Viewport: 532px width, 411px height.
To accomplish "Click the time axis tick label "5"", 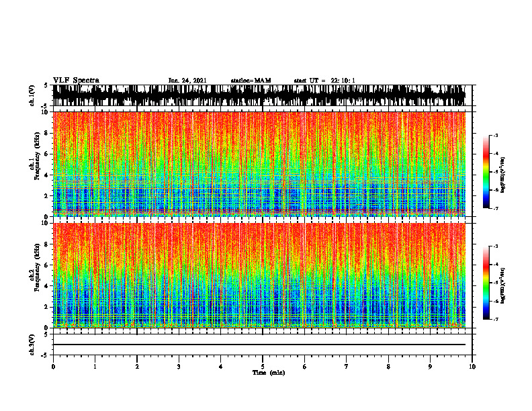I will 263,367.
